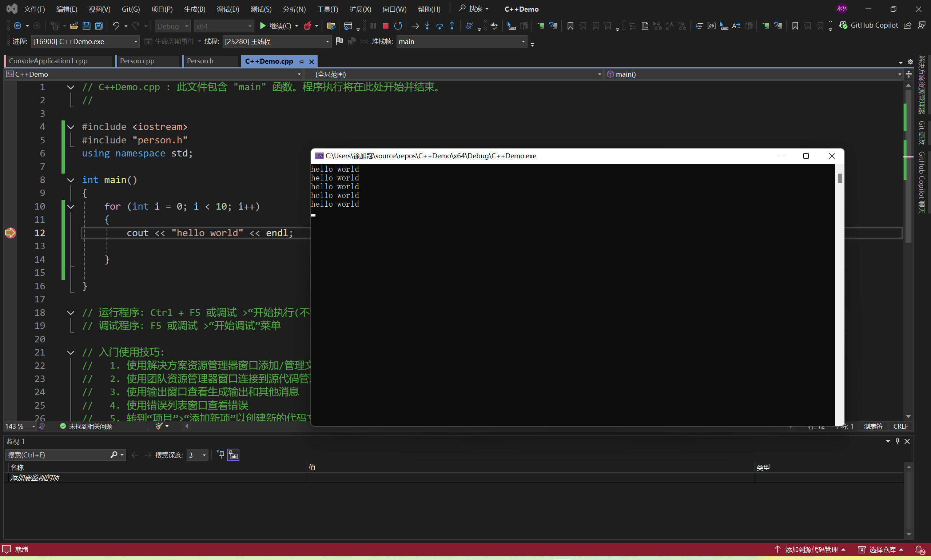Click the flag threads icon
This screenshot has width=931, height=560.
(x=339, y=41)
